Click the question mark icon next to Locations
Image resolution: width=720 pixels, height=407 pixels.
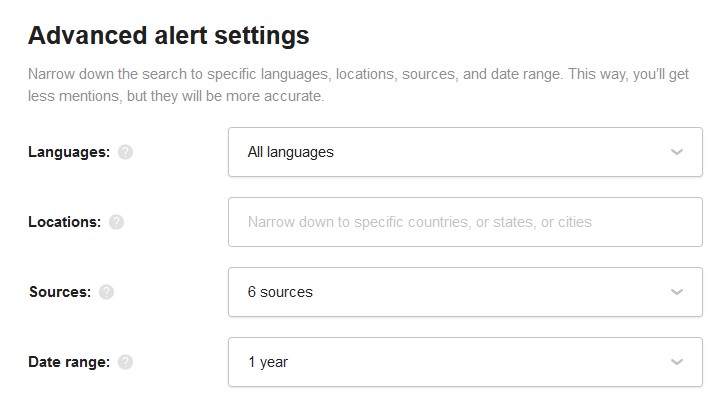coord(116,222)
